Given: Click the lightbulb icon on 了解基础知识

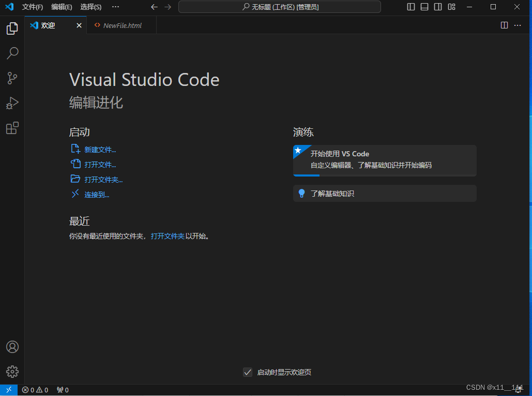Looking at the screenshot, I should (301, 193).
